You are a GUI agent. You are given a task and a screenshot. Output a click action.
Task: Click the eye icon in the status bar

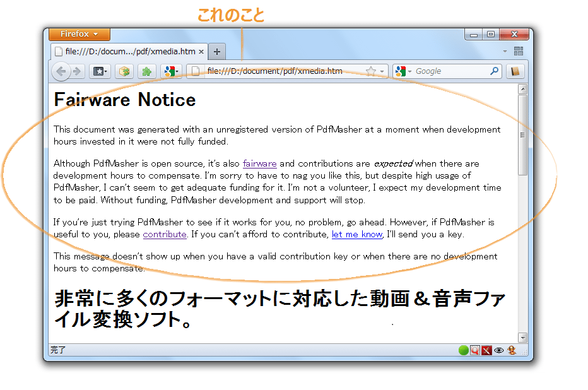point(499,350)
